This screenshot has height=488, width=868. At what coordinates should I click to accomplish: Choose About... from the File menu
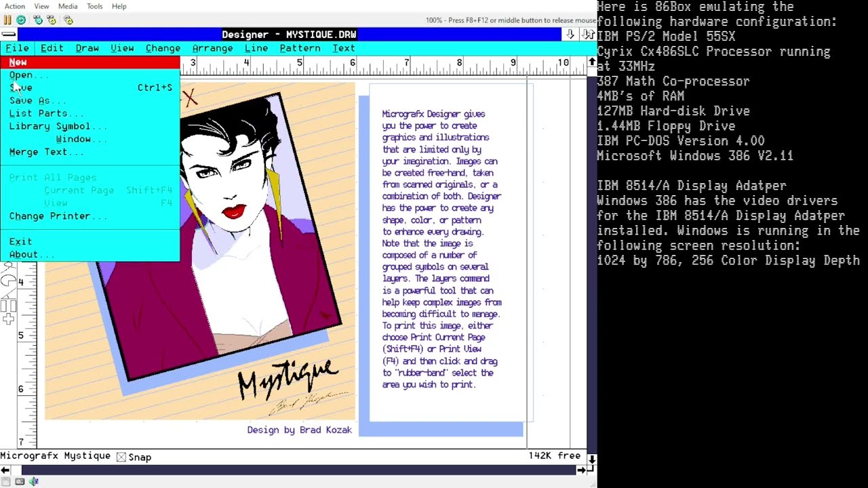[x=90, y=255]
